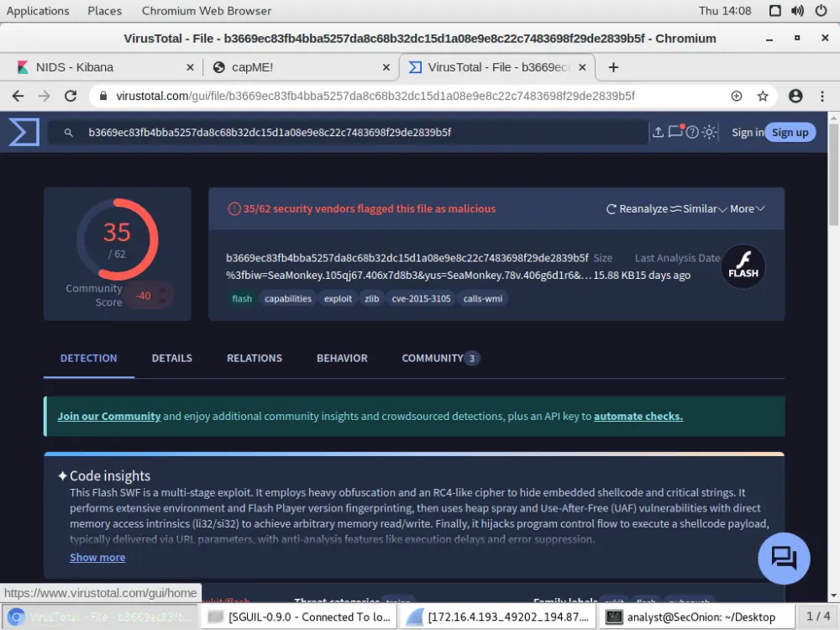The image size is (840, 630).
Task: Click the Reanalyze icon
Action: point(612,208)
